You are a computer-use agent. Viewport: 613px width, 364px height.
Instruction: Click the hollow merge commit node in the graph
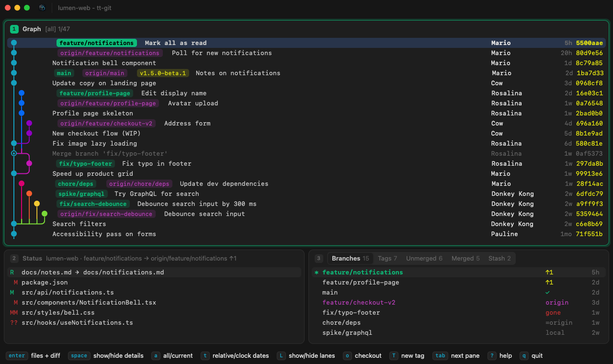click(14, 153)
